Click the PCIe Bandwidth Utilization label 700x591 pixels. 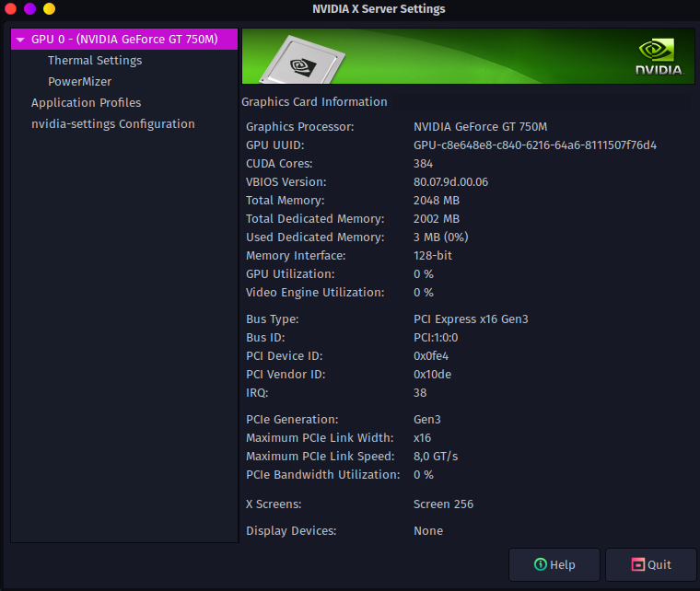(x=322, y=475)
